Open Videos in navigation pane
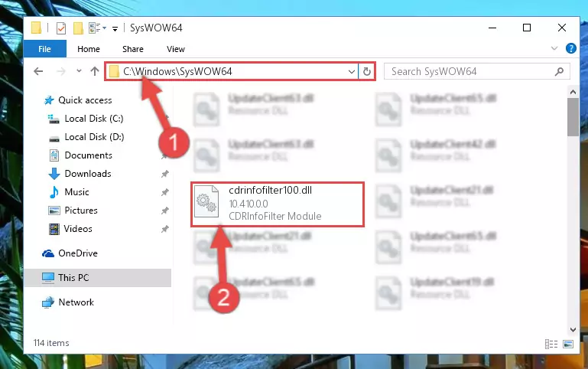 click(x=78, y=229)
